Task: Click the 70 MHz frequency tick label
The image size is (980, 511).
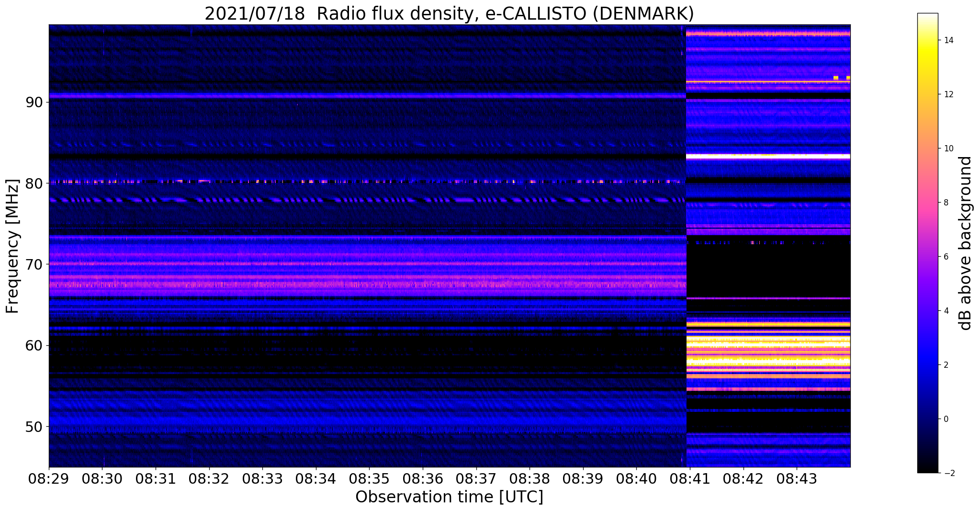Action: pyautogui.click(x=35, y=264)
